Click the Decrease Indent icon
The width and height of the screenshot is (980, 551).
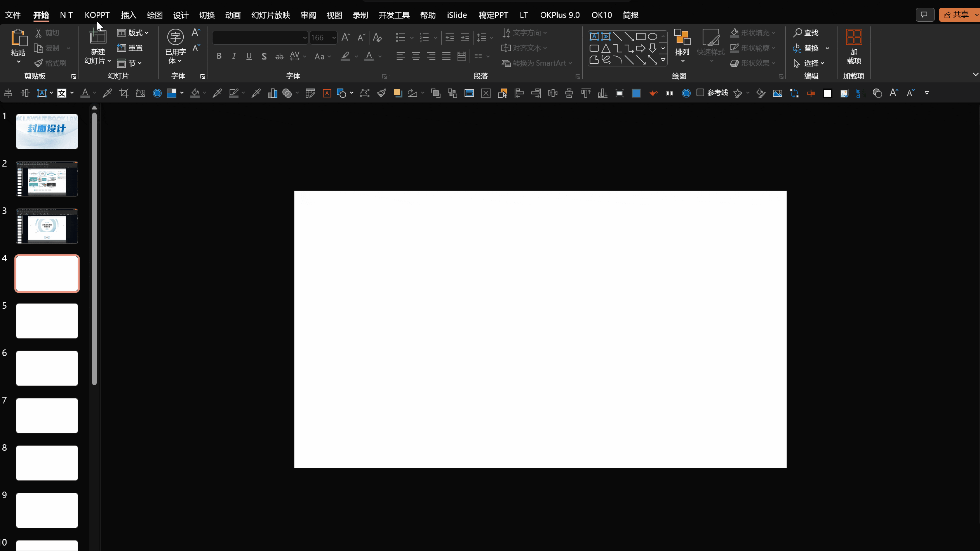click(x=450, y=37)
